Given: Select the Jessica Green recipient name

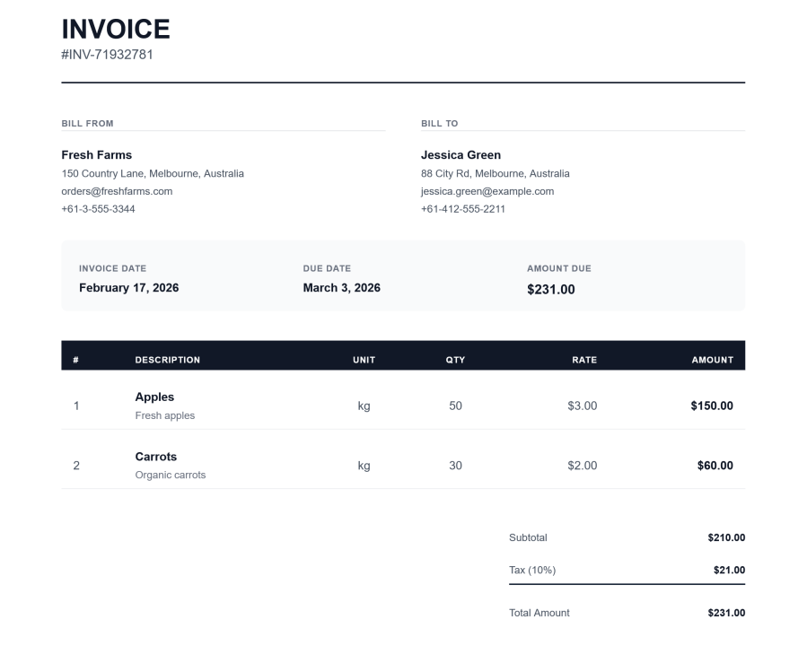Looking at the screenshot, I should (463, 154).
